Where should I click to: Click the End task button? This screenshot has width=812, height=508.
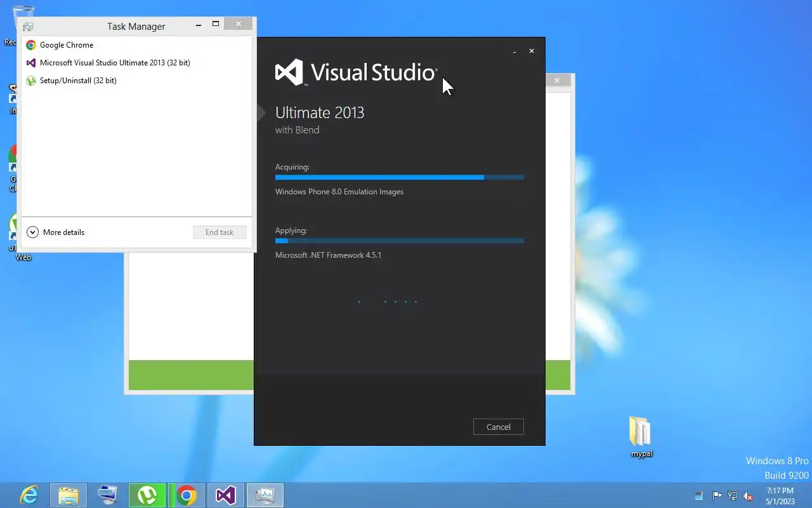pos(219,232)
